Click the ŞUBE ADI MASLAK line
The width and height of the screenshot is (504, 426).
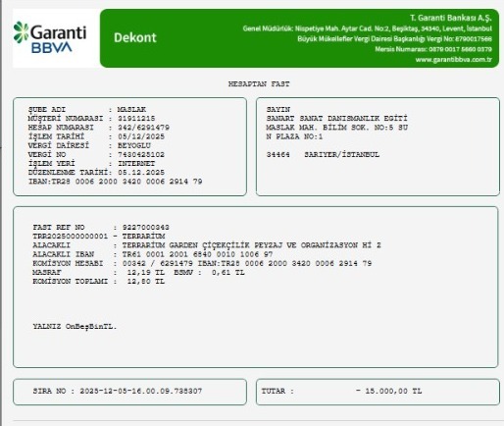(x=87, y=109)
